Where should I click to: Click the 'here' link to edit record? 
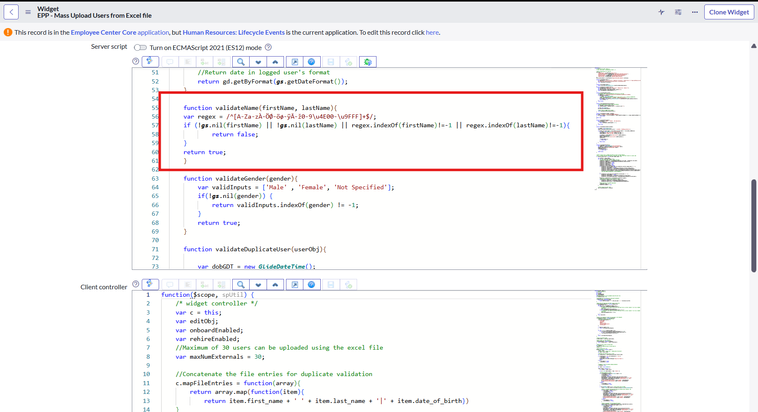pyautogui.click(x=432, y=32)
